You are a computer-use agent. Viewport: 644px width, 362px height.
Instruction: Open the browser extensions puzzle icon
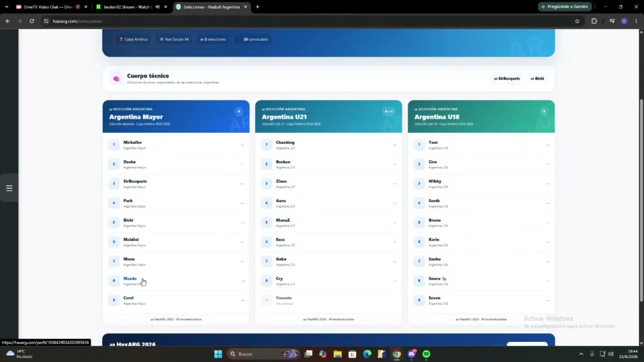click(x=594, y=21)
